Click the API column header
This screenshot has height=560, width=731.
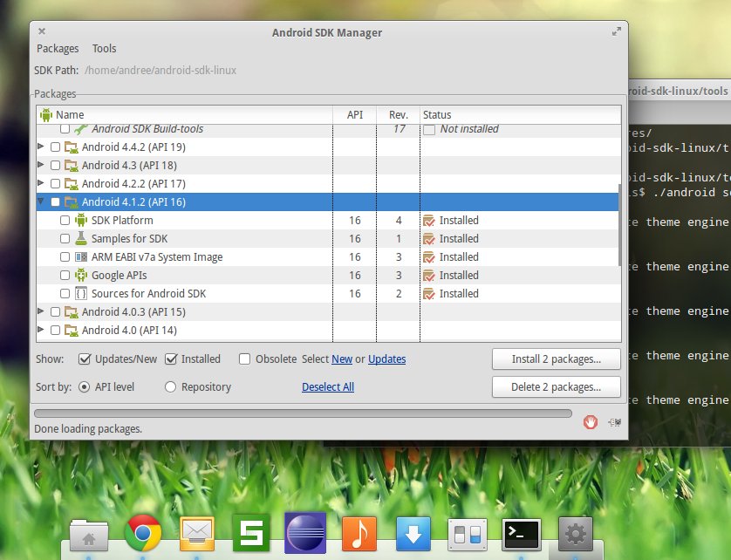pyautogui.click(x=355, y=115)
